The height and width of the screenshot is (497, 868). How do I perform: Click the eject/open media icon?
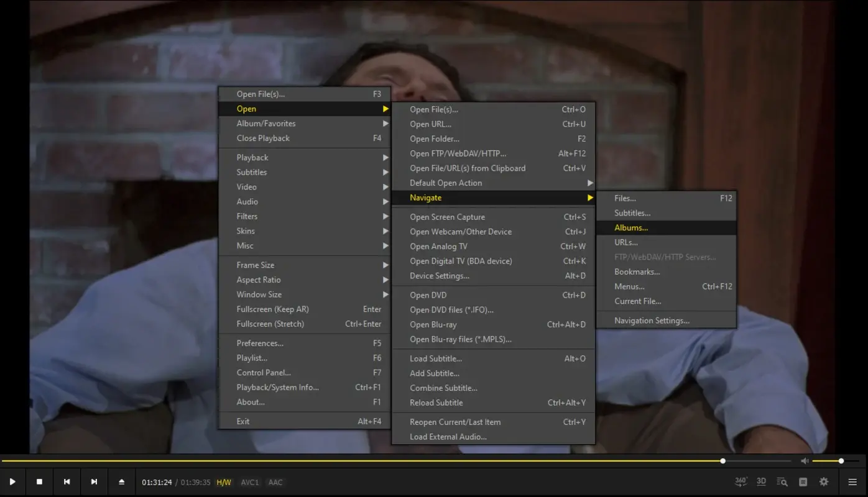click(x=121, y=481)
